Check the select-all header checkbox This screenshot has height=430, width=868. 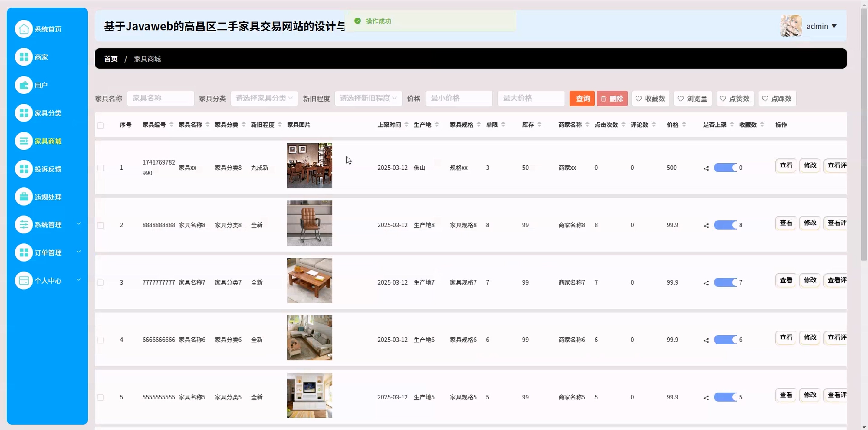tap(100, 125)
